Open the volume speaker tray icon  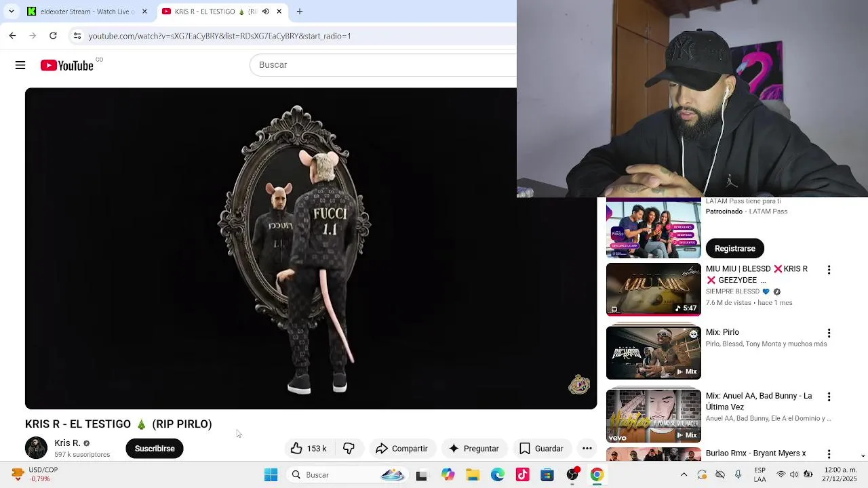pos(794,474)
